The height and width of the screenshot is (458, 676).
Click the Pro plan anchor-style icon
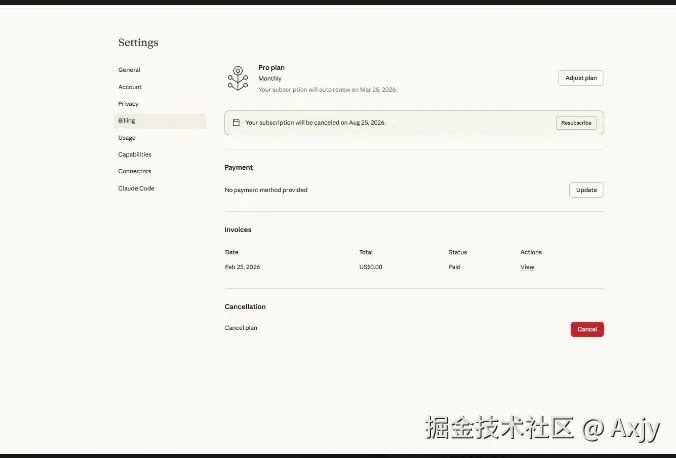[x=238, y=78]
